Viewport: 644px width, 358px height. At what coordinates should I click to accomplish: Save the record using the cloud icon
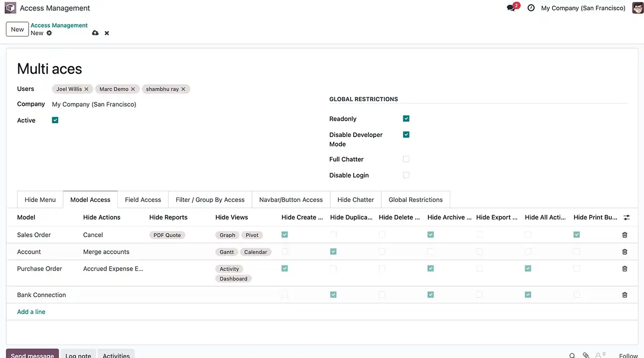(95, 33)
